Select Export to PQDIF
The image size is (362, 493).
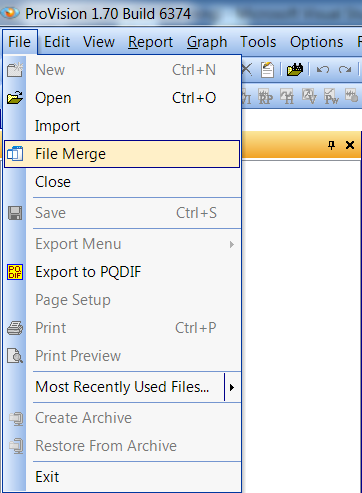click(122, 272)
